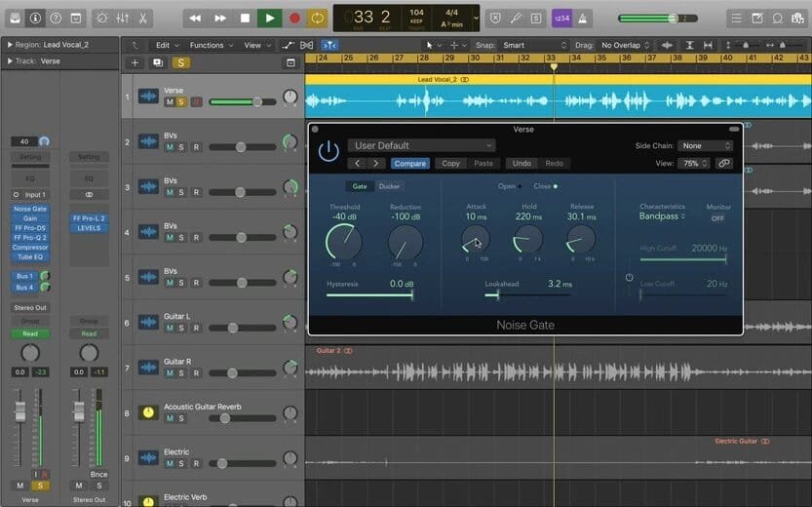812x507 pixels.
Task: Open the Inspector info button
Action: [35, 19]
